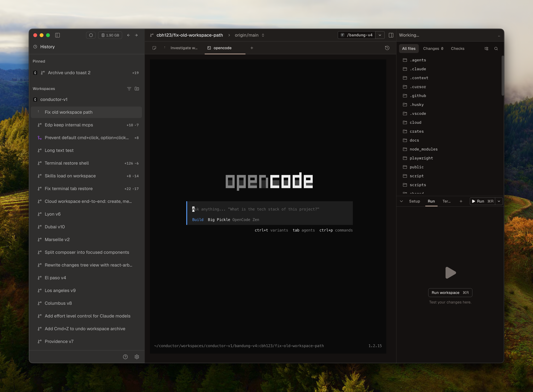
Task: Toggle the left sidebar panel icon
Action: pos(58,35)
